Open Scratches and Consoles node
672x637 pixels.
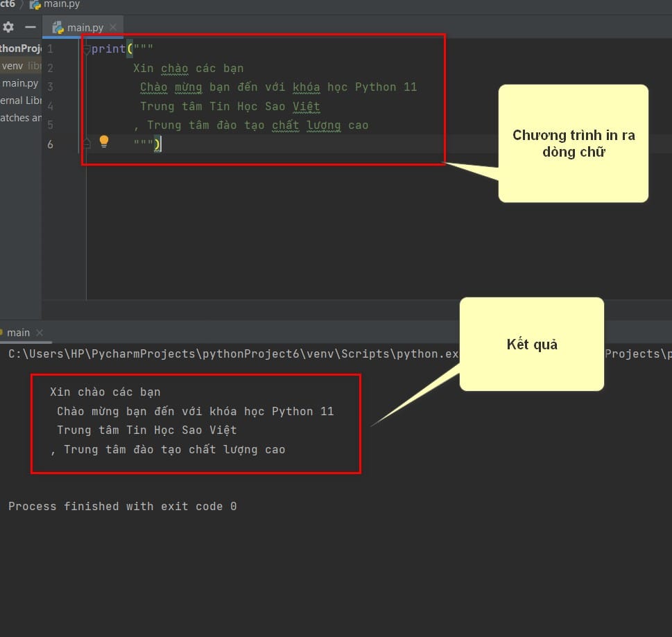coord(21,117)
